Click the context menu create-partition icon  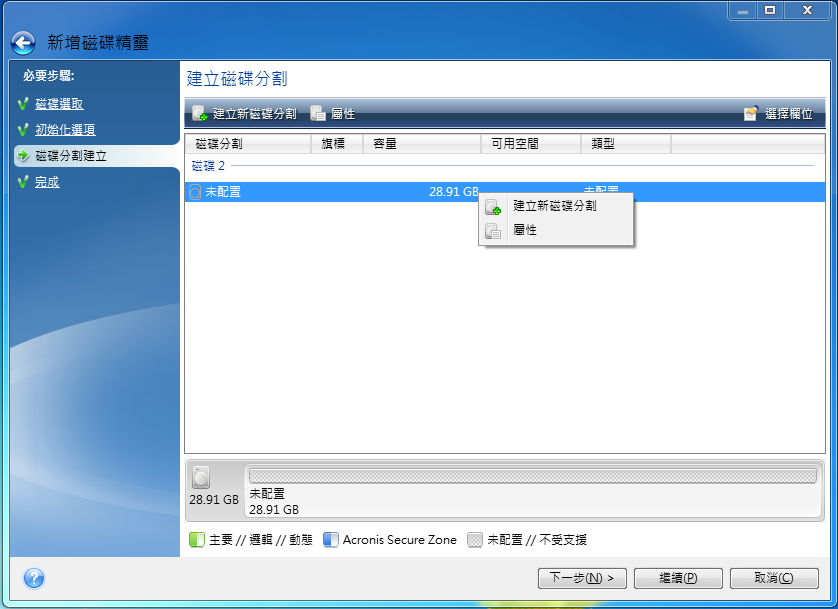(493, 206)
